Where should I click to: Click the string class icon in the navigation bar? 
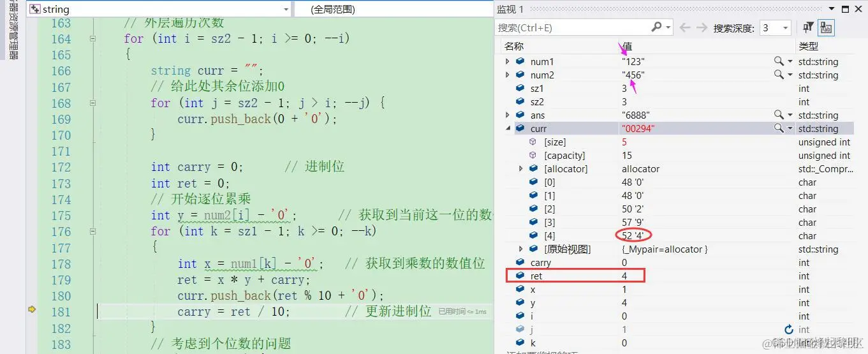click(35, 10)
